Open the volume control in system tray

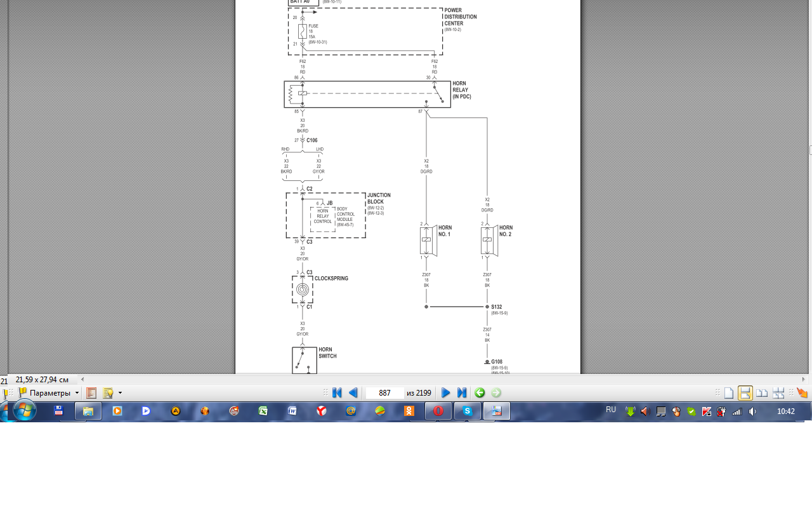pos(752,411)
